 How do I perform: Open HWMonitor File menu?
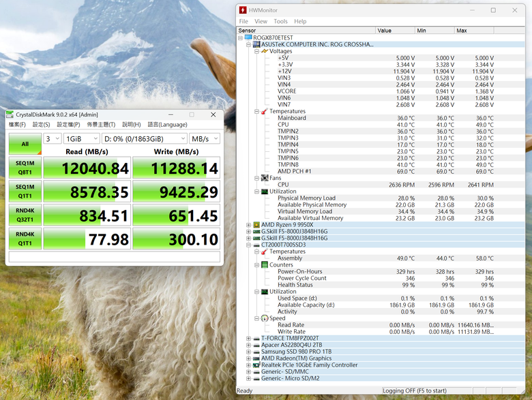pos(243,21)
